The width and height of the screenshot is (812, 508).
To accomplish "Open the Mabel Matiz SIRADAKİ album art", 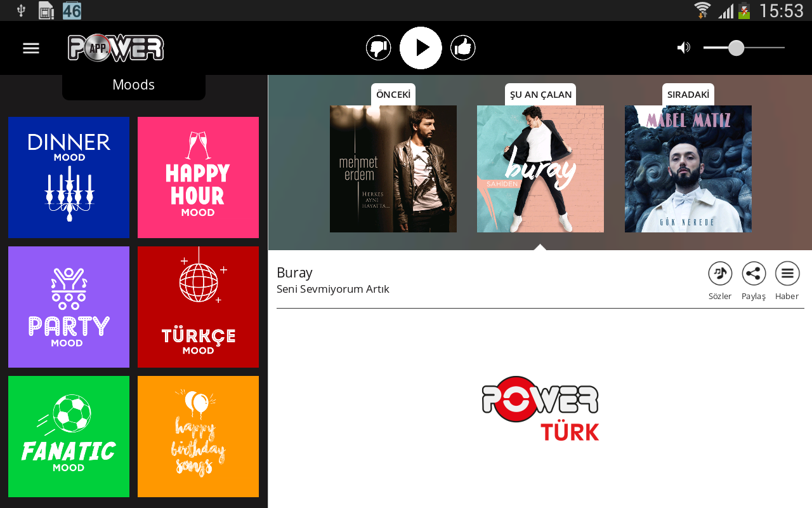I will [688, 168].
